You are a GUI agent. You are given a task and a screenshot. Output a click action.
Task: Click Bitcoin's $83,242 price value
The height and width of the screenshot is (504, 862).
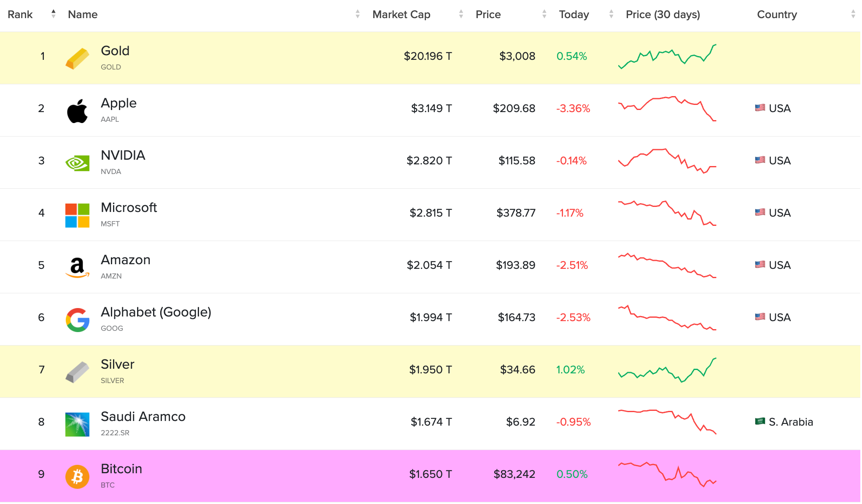(x=514, y=474)
